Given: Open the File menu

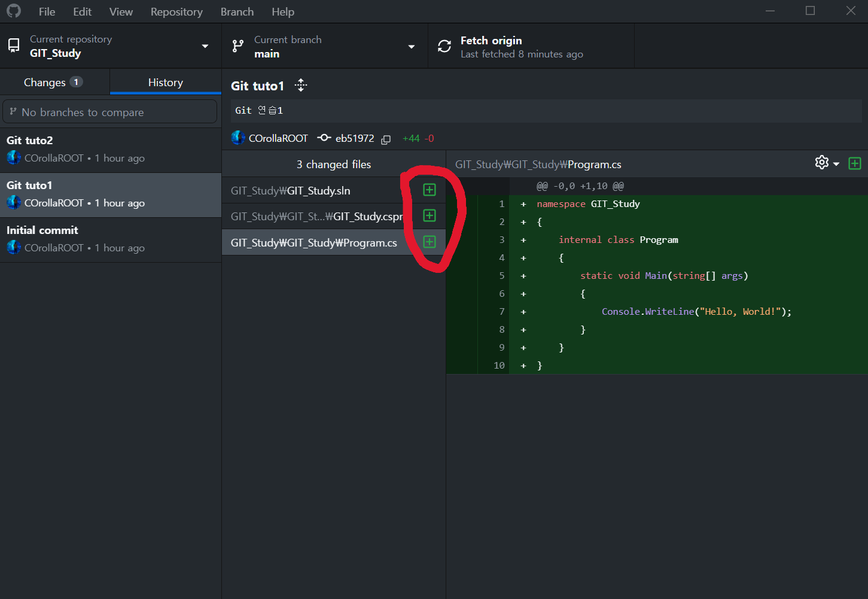Looking at the screenshot, I should (x=47, y=11).
